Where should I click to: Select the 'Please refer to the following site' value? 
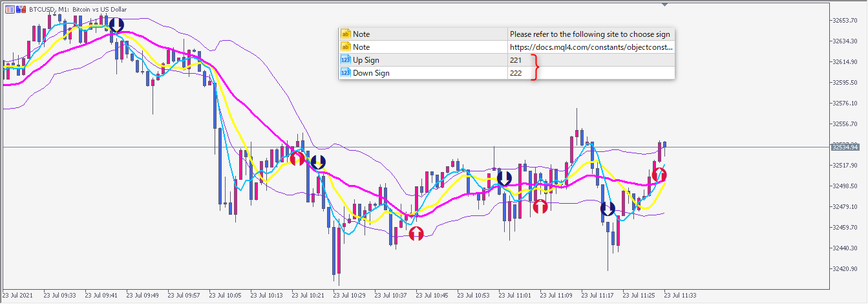point(589,34)
